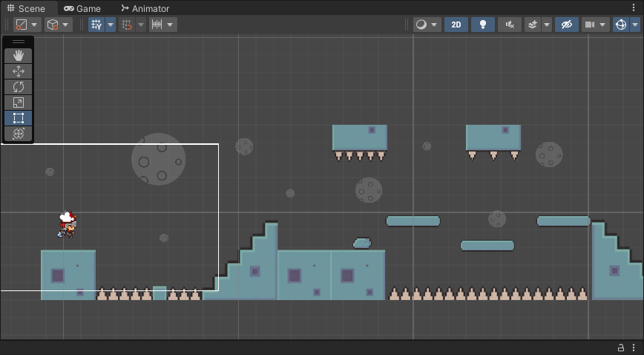
Task: Click the handle rotation cube icon
Action: [x=53, y=25]
